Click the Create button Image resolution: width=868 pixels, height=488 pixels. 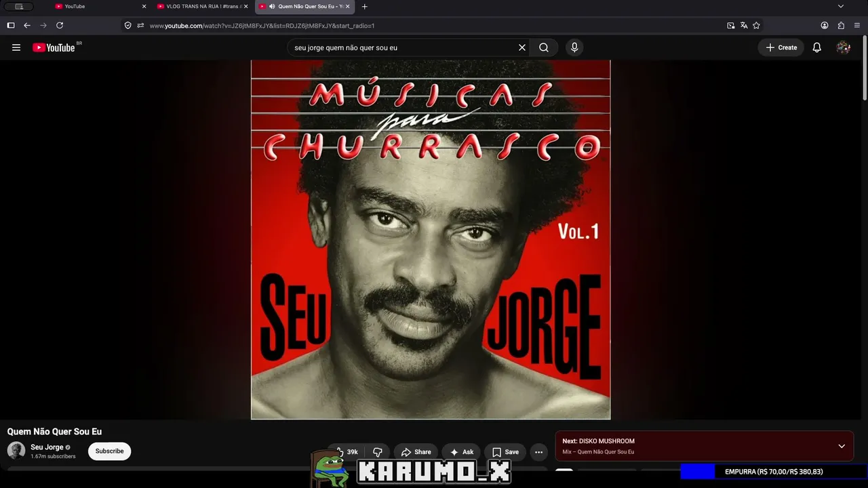pyautogui.click(x=781, y=47)
